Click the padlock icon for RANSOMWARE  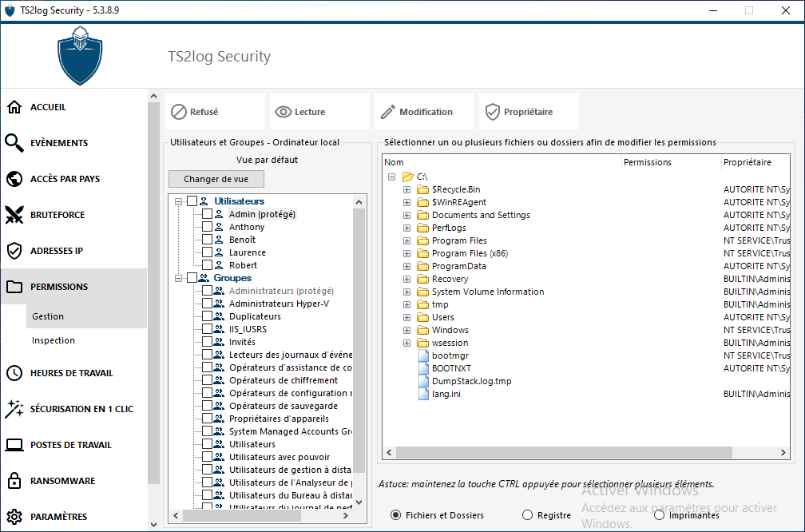click(14, 481)
